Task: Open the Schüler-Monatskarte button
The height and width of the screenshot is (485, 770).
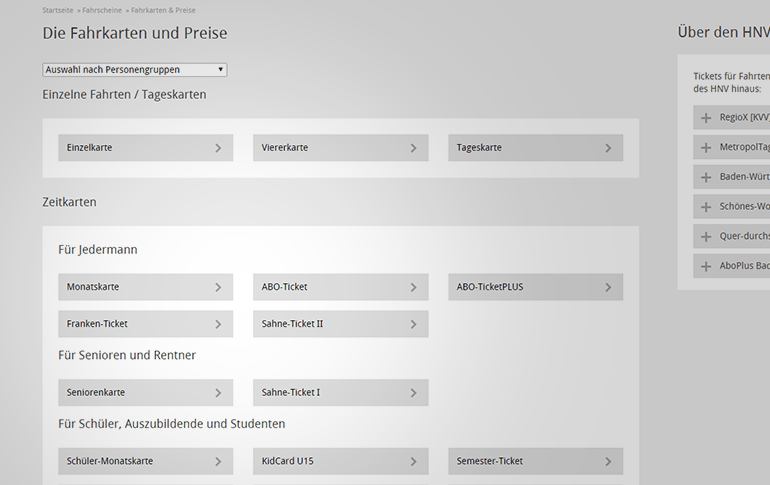Action: (145, 461)
